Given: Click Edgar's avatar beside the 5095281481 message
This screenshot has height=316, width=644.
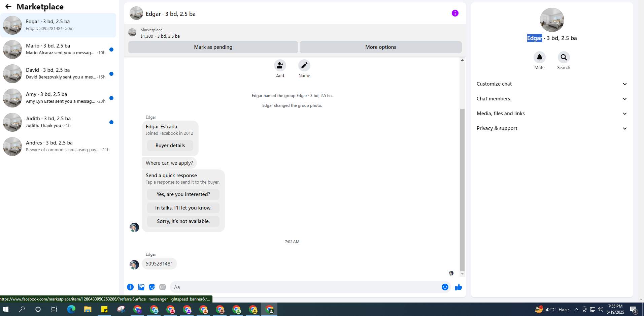Looking at the screenshot, I should 134,264.
